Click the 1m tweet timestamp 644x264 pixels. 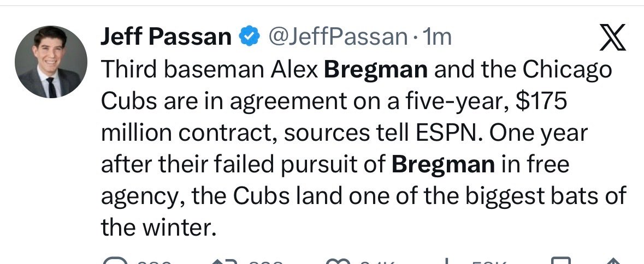(x=438, y=37)
